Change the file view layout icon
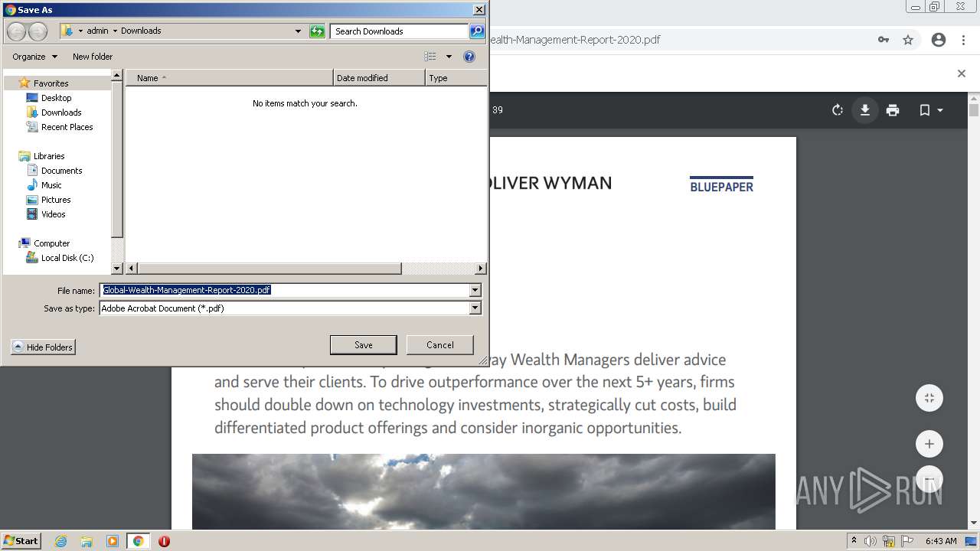Screen dimensions: 980x551 pyautogui.click(x=430, y=57)
